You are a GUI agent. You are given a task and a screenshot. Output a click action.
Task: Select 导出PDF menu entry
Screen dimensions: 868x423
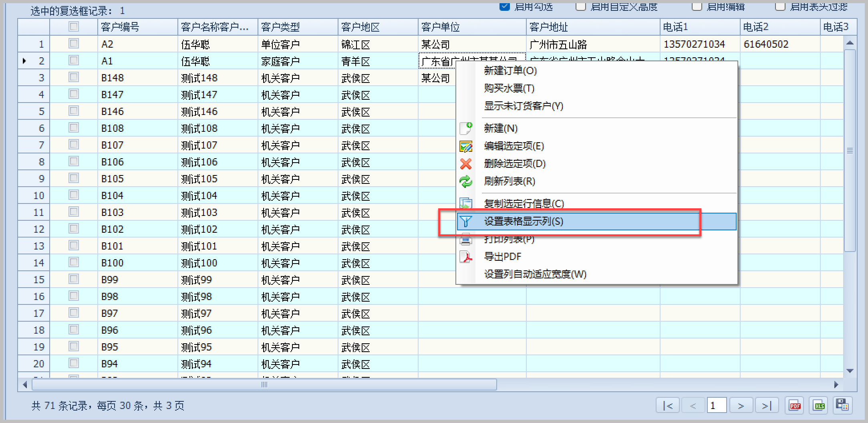[x=596, y=257]
